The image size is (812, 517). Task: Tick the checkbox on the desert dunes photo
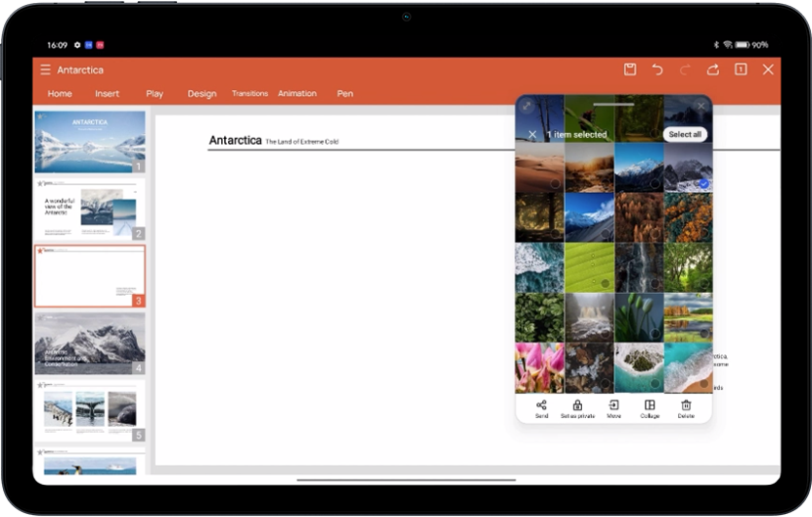click(x=555, y=183)
